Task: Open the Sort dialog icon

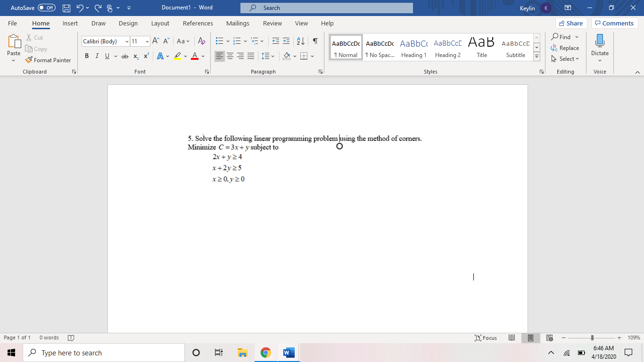Action: click(300, 41)
